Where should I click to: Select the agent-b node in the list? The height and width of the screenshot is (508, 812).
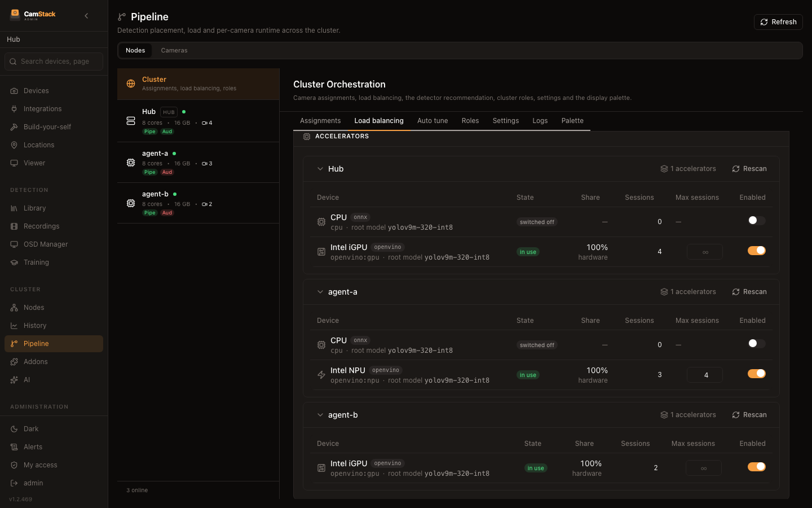pyautogui.click(x=198, y=203)
